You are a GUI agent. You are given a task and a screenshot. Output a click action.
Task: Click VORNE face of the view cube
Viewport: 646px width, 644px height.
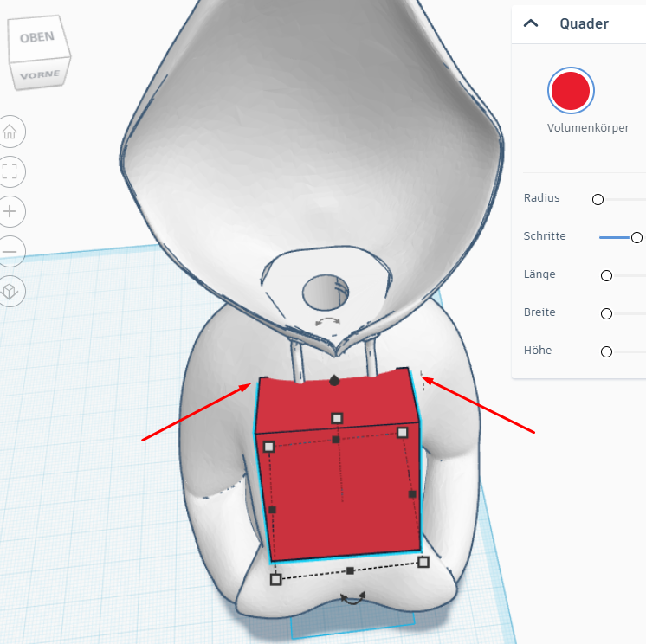point(40,75)
